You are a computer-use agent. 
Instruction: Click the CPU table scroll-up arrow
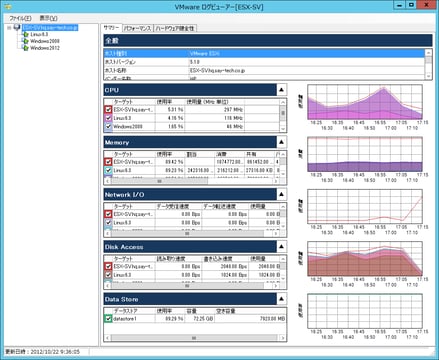tap(283, 102)
